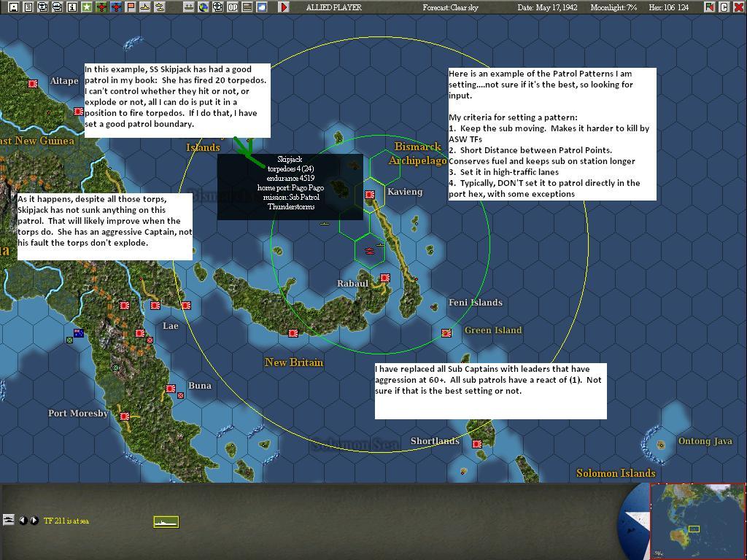The height and width of the screenshot is (560, 747).
Task: Select the Shortlands Japanese base marker
Action: point(477,444)
